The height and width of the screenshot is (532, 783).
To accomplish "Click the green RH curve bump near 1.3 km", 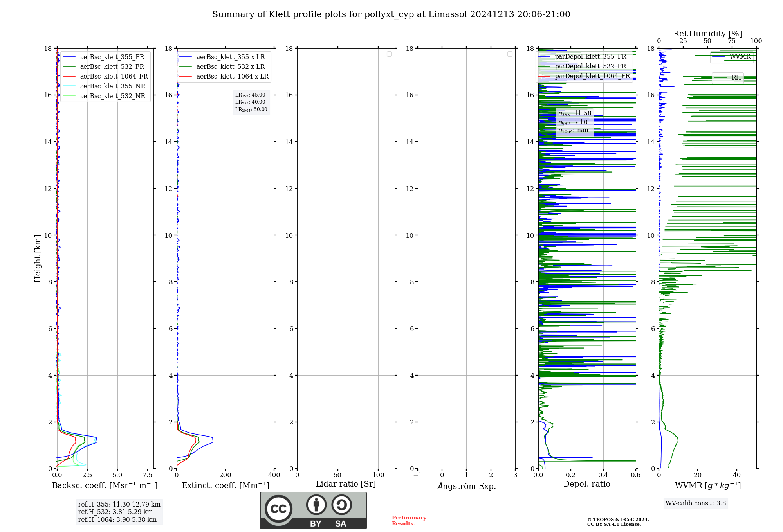I will (677, 440).
